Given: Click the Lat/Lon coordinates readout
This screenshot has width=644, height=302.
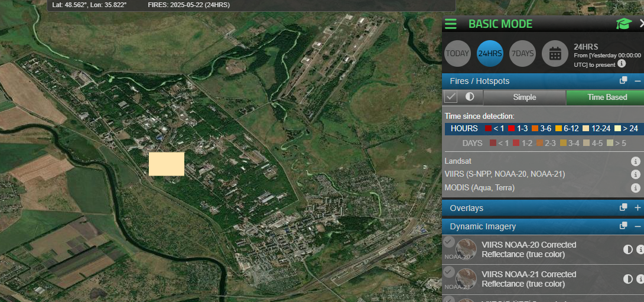Looking at the screenshot, I should click(x=90, y=5).
